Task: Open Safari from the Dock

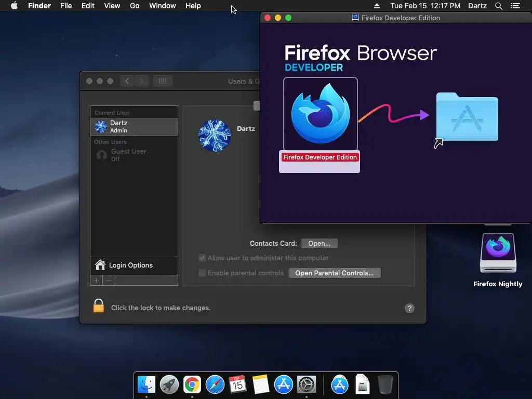Action: pyautogui.click(x=215, y=384)
